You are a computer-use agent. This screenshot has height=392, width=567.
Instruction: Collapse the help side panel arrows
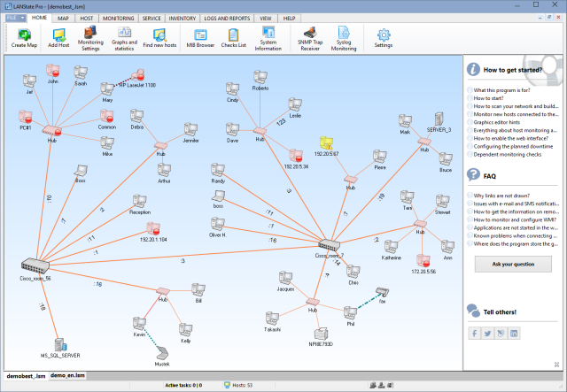[x=557, y=365]
